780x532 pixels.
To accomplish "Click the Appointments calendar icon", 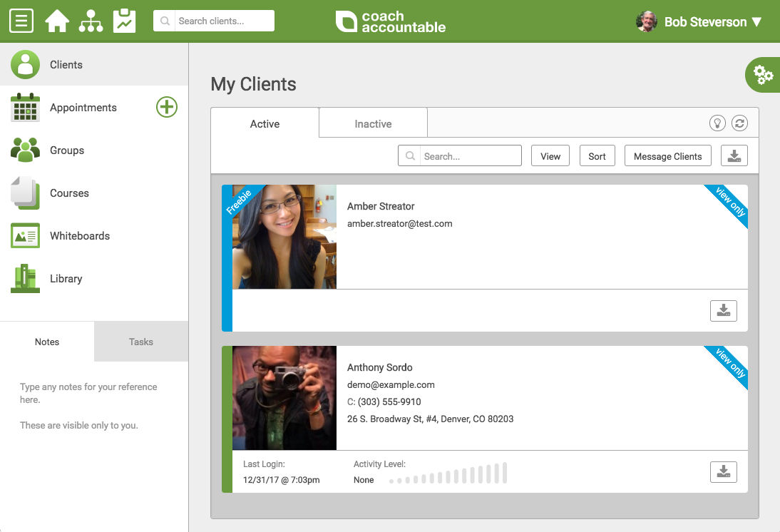I will coord(26,107).
